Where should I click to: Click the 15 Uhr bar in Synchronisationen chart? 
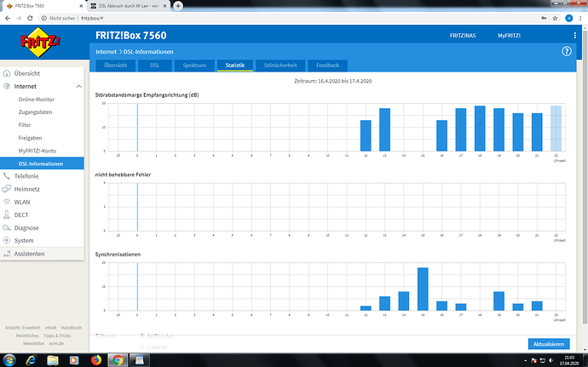(x=423, y=289)
